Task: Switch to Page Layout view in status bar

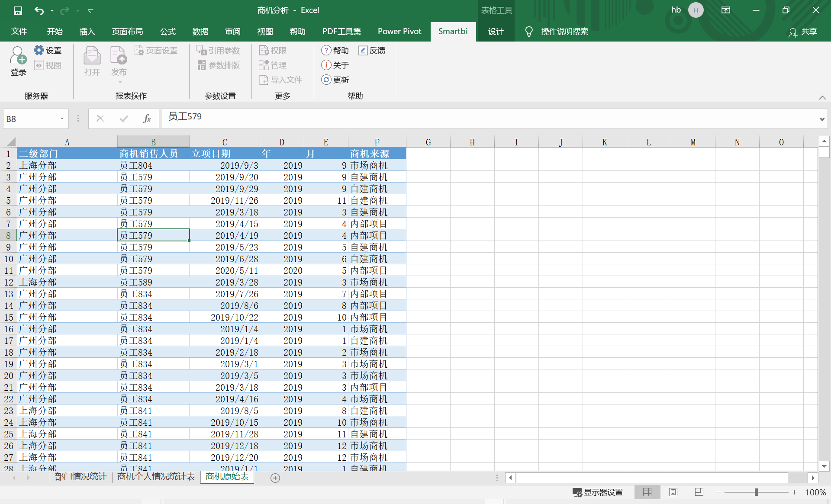Action: coord(673,492)
